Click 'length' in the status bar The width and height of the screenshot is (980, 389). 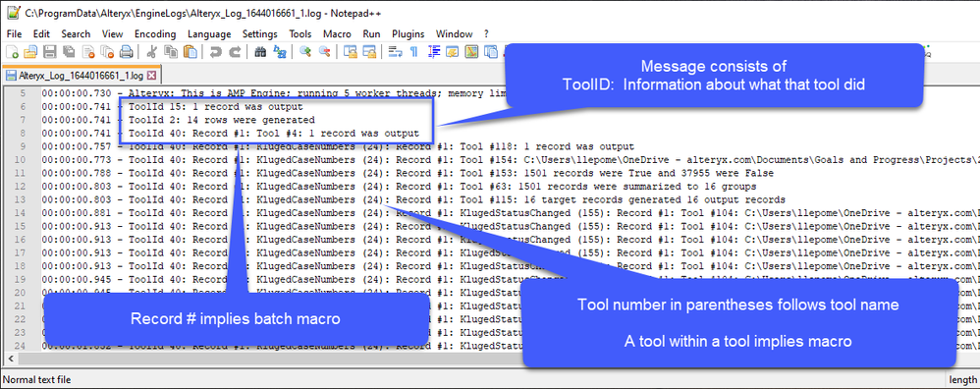coord(962,379)
